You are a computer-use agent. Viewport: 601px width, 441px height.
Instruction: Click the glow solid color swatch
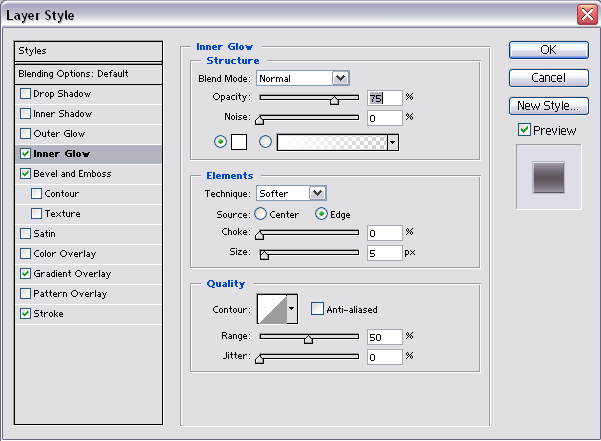click(240, 142)
